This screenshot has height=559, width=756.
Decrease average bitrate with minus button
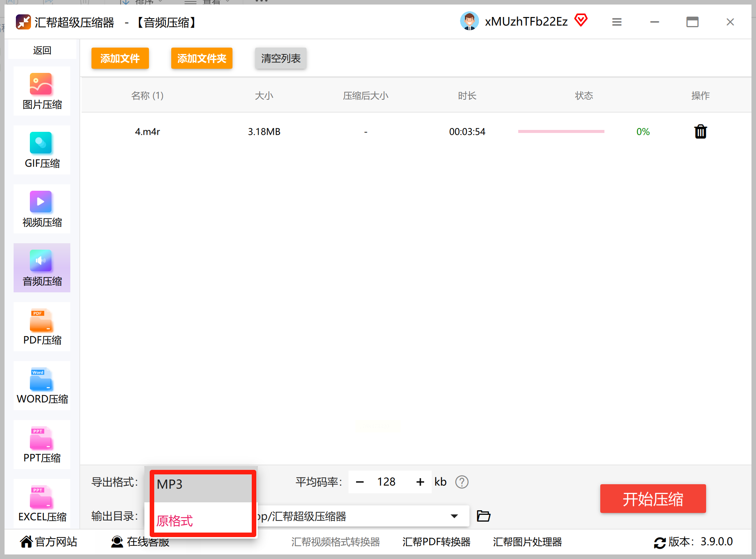(360, 482)
